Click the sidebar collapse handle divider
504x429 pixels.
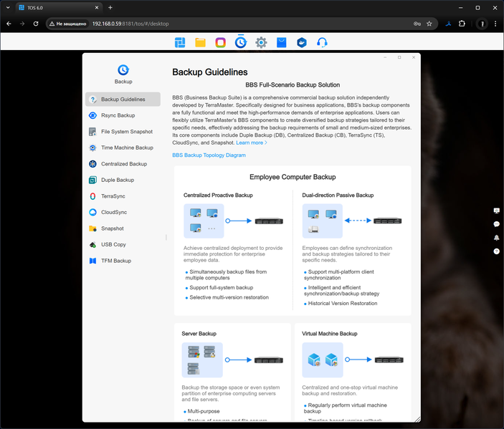coord(166,237)
